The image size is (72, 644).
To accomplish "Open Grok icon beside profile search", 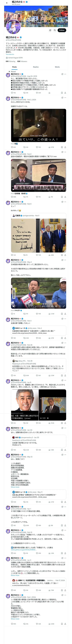I will (50, 30).
